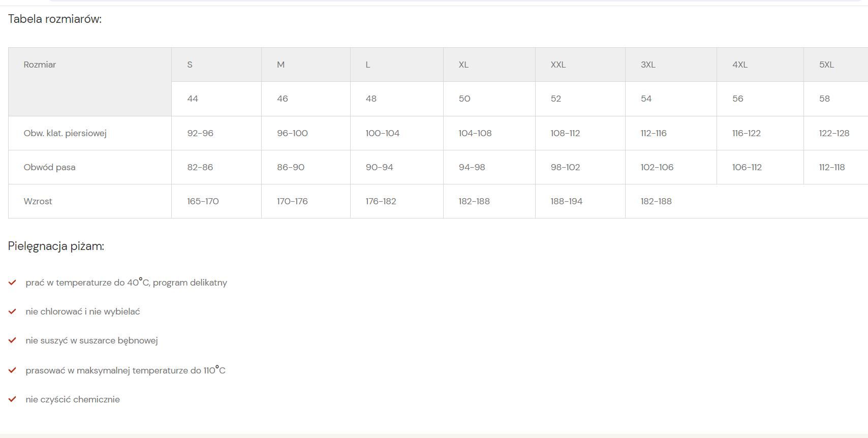Click the checkmark beside "nie suszyć w suszarce bębnowej"
The width and height of the screenshot is (868, 438).
pyautogui.click(x=12, y=340)
